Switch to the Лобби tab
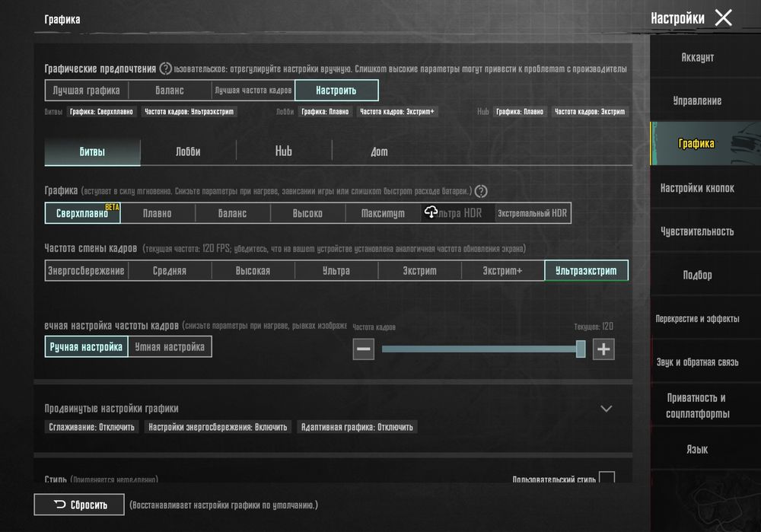The image size is (761, 532). click(x=188, y=152)
